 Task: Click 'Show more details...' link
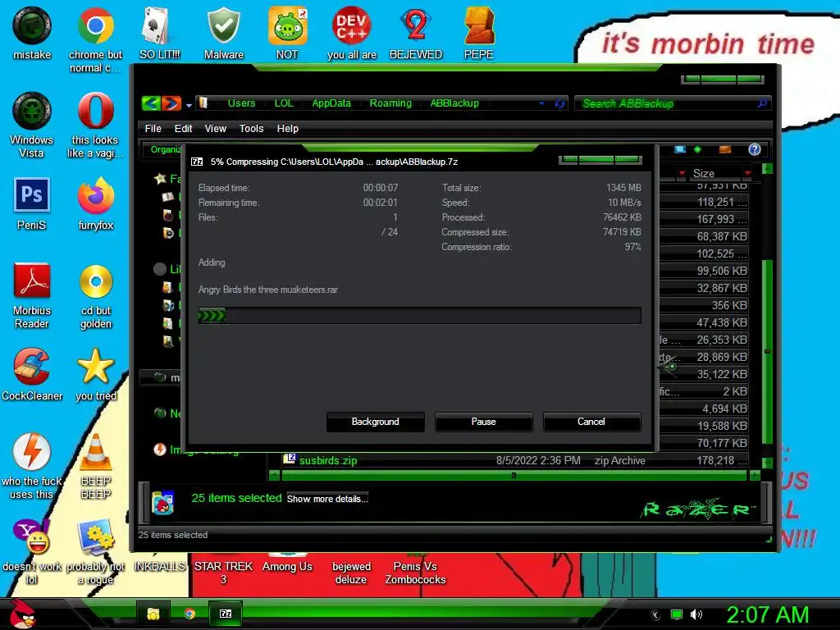pyautogui.click(x=326, y=499)
